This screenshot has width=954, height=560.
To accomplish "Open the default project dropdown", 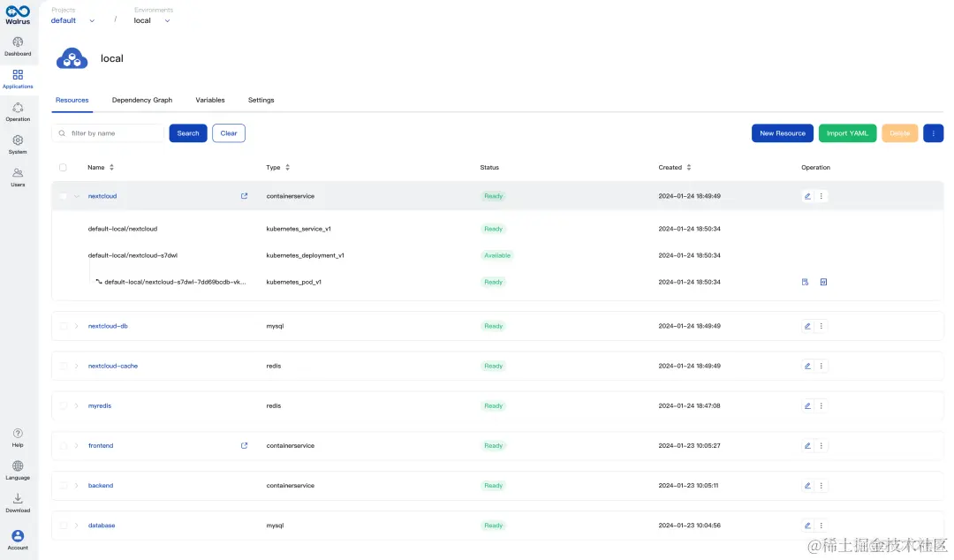I will pyautogui.click(x=72, y=20).
